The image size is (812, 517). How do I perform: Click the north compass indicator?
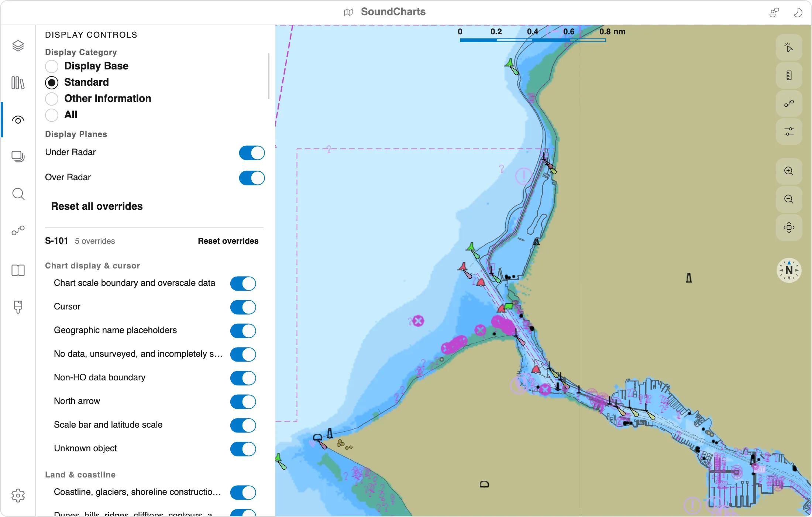789,270
